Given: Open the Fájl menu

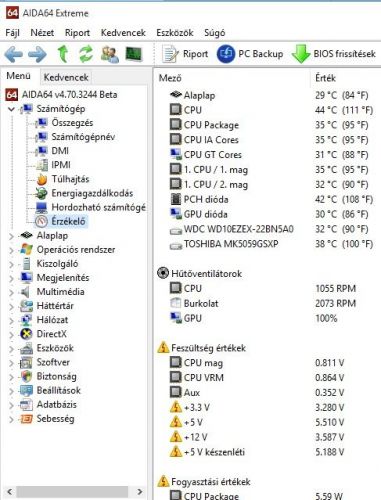Looking at the screenshot, I should [x=13, y=33].
